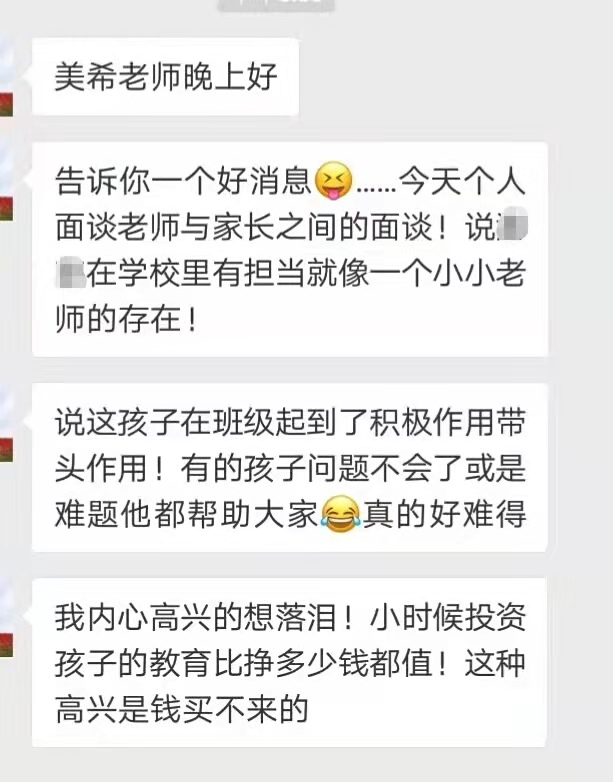Viewport: 613px width, 782px height.
Task: Select the message bubble starting 告诉你一个好消息
Action: 290,249
